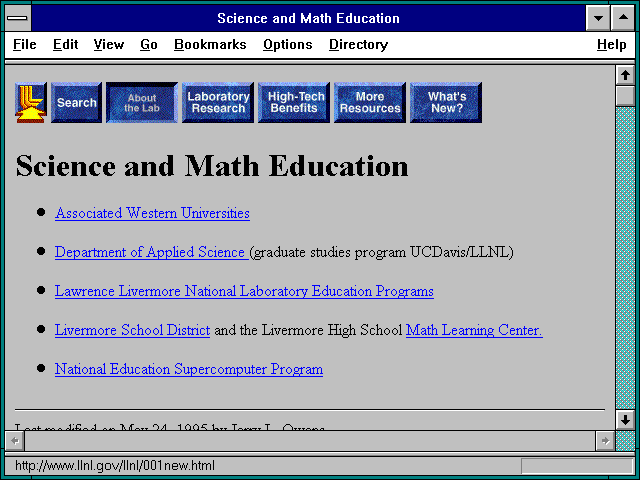Screen dimensions: 640x480
Task: Open the Livermore School District link
Action: 133,330
